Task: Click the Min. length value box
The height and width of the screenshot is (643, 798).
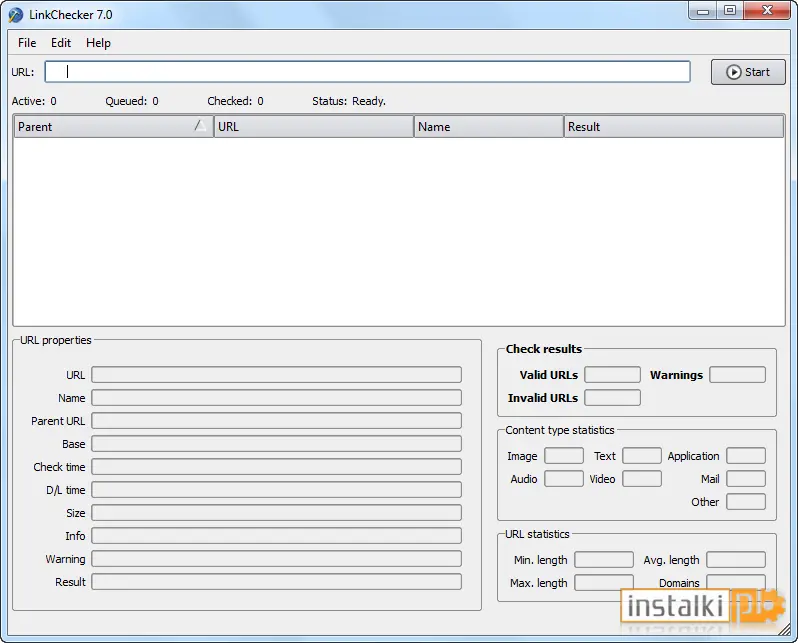Action: (604, 560)
